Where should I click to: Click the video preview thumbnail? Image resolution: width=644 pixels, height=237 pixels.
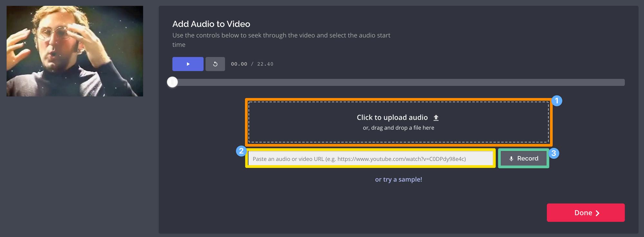(75, 51)
